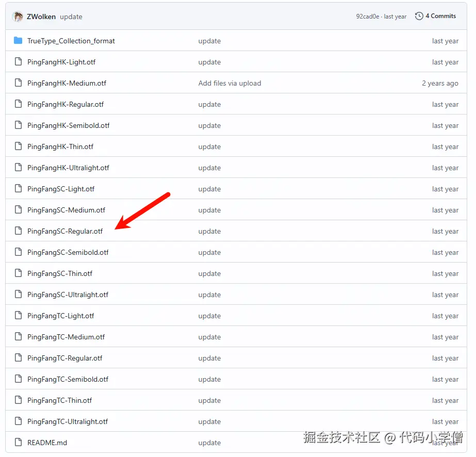Click file icon beside PingFangHK-Thin.otf
476x457 pixels.
pos(18,146)
